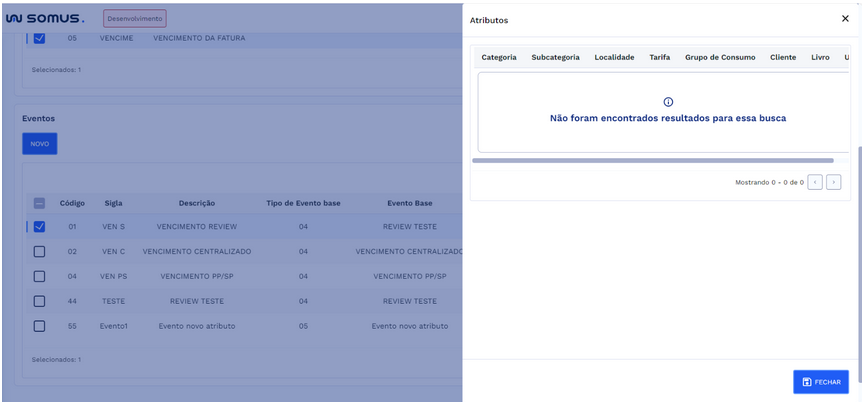The image size is (862, 402).
Task: Uncheck the VENCIMENTO REVIEW event row
Action: pos(39,226)
